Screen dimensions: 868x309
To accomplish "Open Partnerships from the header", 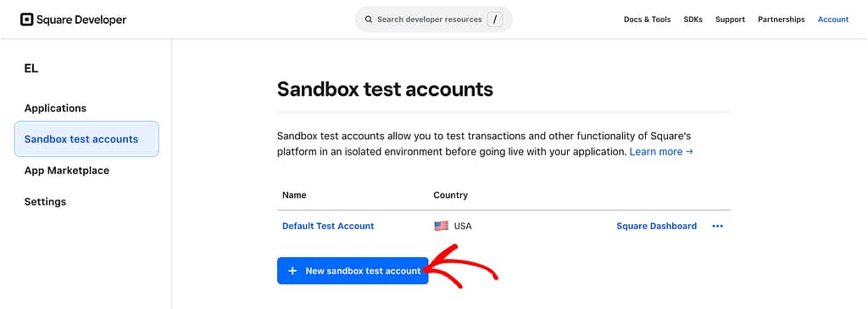I will pos(781,20).
